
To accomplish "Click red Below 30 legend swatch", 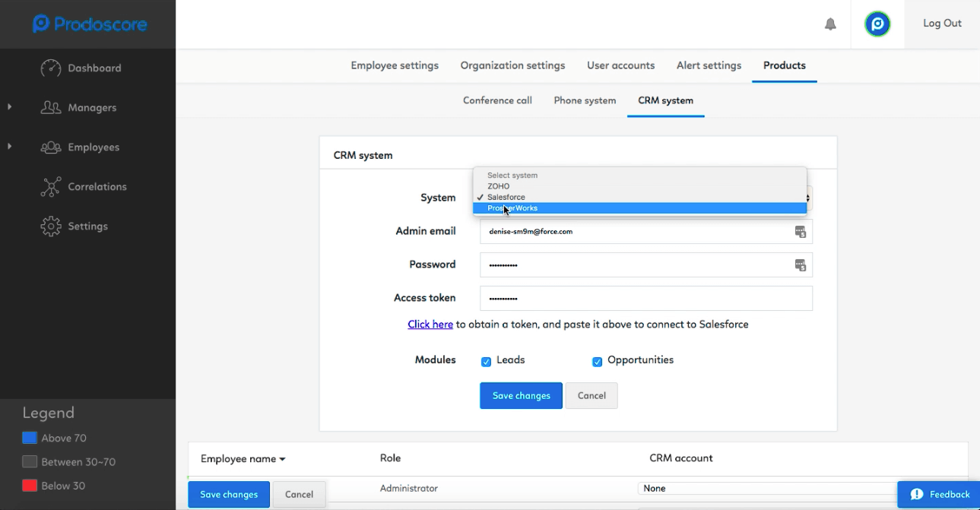I will 30,486.
